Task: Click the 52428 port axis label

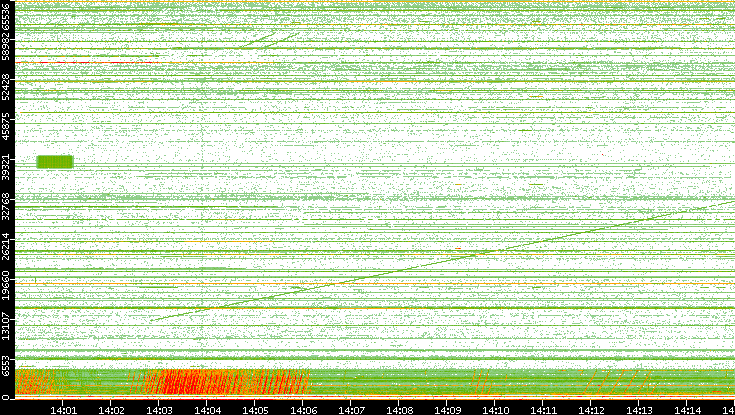Action: point(6,86)
